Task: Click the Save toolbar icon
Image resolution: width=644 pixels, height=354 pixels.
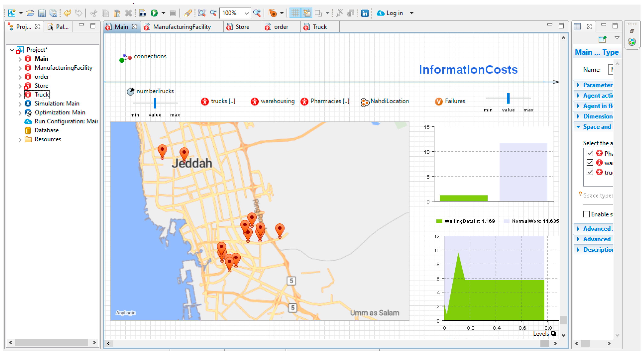Action: (42, 13)
